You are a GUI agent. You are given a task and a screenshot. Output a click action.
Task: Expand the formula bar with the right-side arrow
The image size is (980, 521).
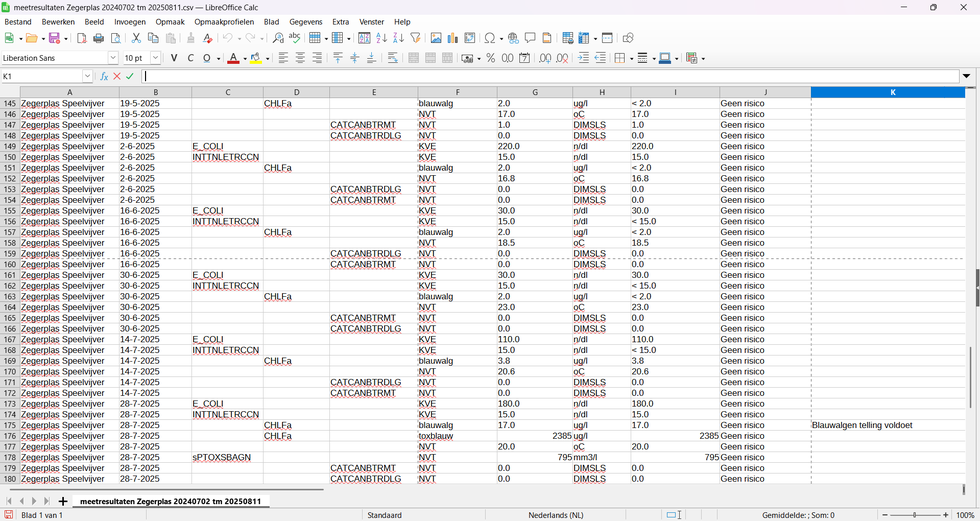pos(967,76)
